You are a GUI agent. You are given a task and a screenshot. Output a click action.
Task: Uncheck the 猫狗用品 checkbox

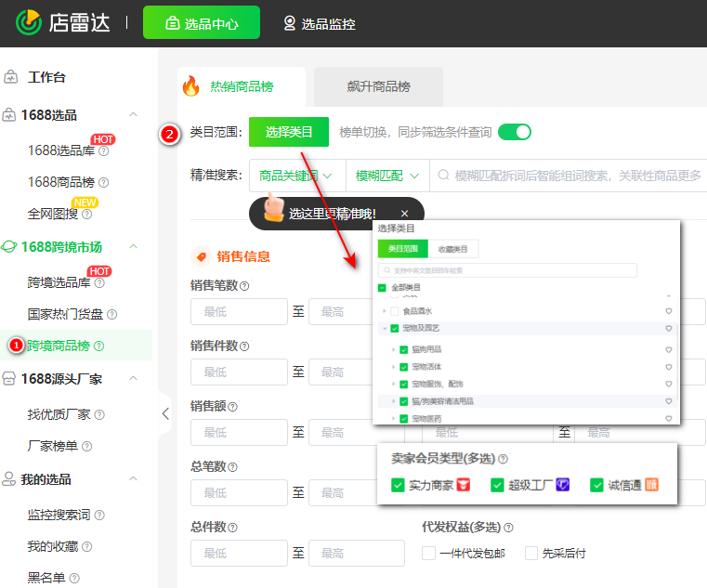click(x=403, y=349)
